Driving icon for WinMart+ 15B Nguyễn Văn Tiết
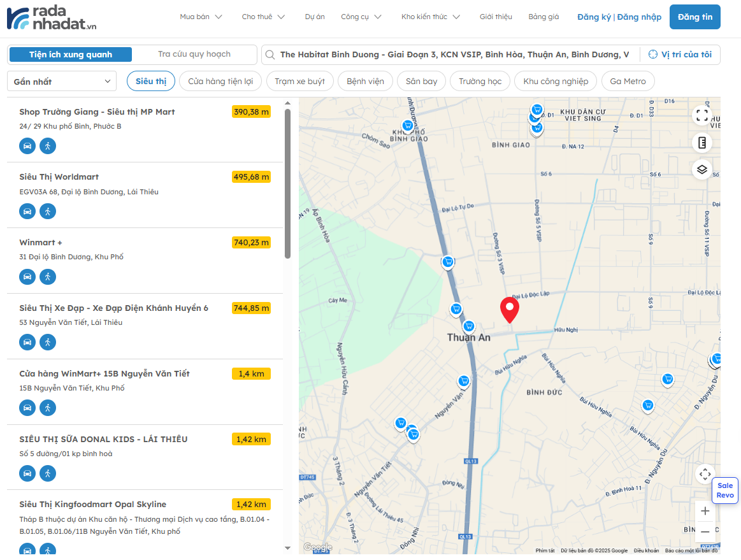The image size is (741, 560). (x=27, y=408)
